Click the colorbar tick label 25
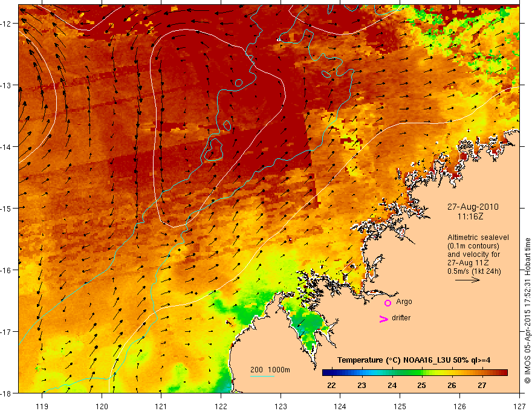Image resolution: width=532 pixels, height=411 pixels. [x=422, y=385]
